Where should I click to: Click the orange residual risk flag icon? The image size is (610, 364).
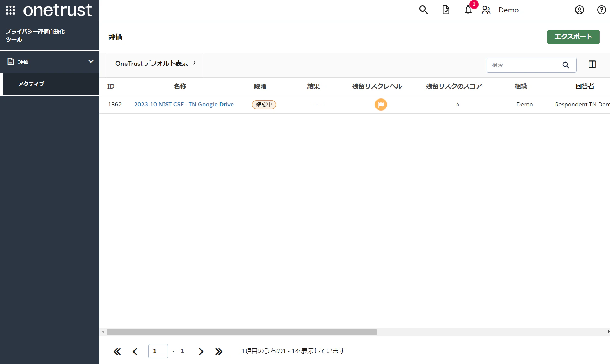pyautogui.click(x=381, y=105)
